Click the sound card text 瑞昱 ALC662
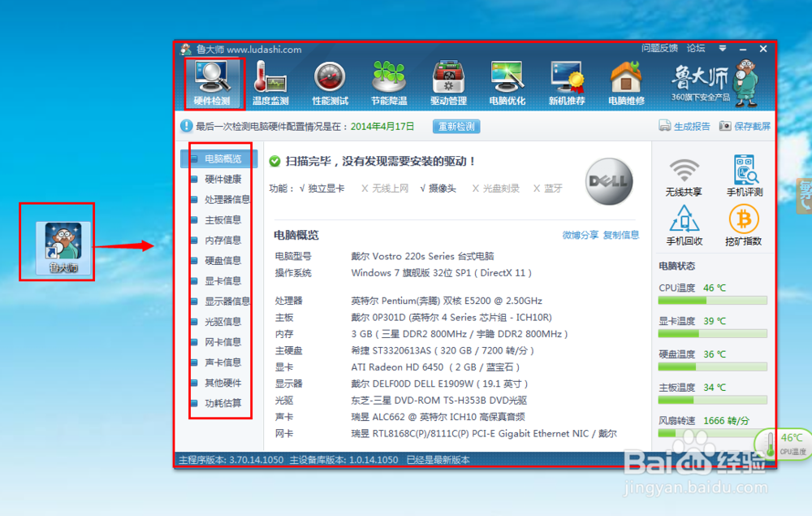Screen dimensions: 812x516 coord(438,417)
